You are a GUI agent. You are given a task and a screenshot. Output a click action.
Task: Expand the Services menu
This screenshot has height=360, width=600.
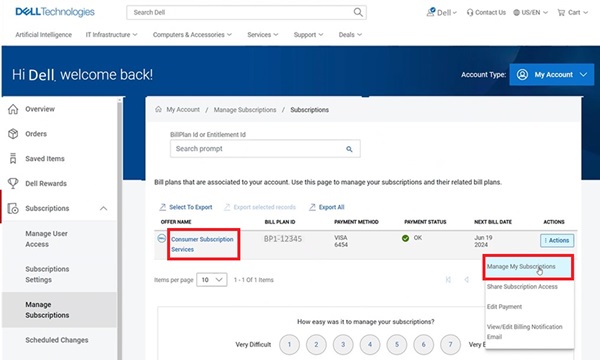click(x=262, y=34)
